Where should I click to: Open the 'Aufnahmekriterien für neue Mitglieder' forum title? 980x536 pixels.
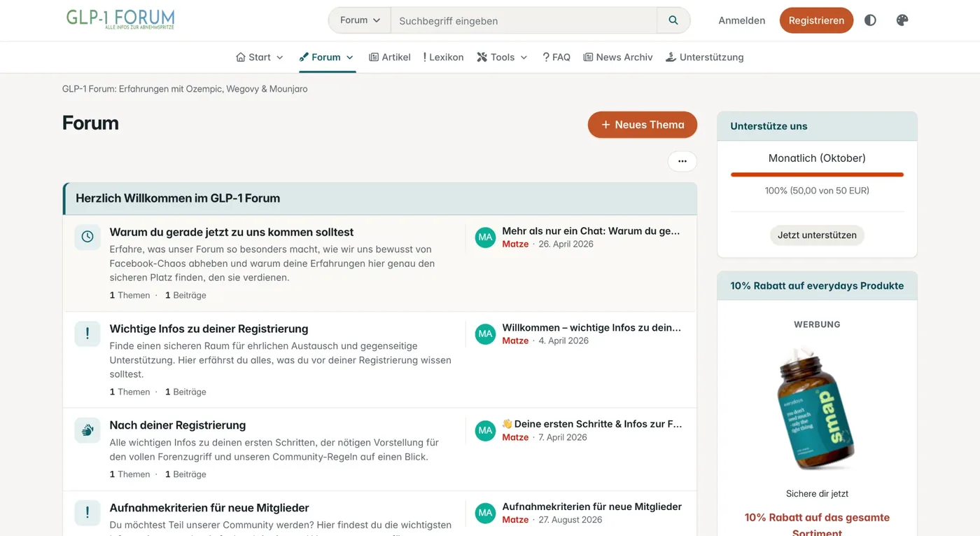tap(209, 508)
